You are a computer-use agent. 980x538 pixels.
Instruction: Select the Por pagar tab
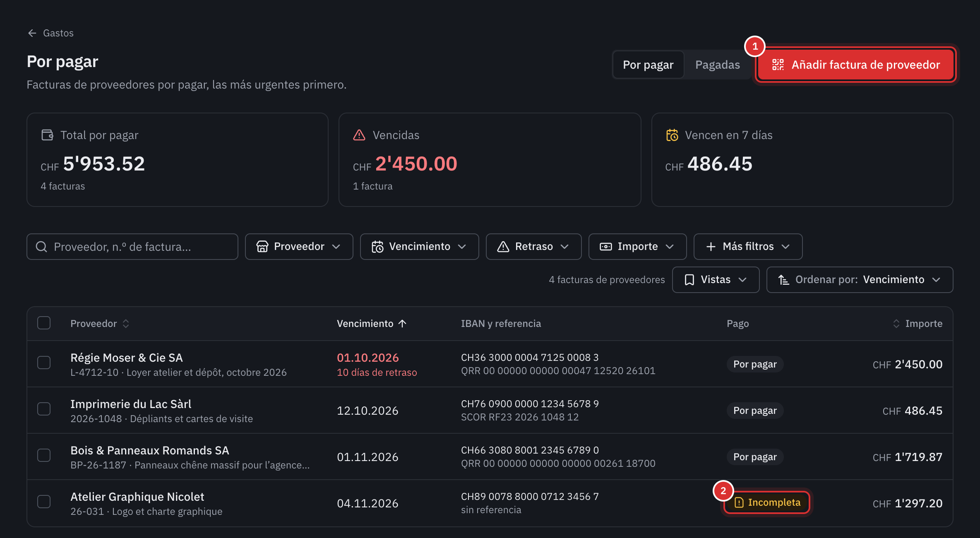tap(648, 65)
